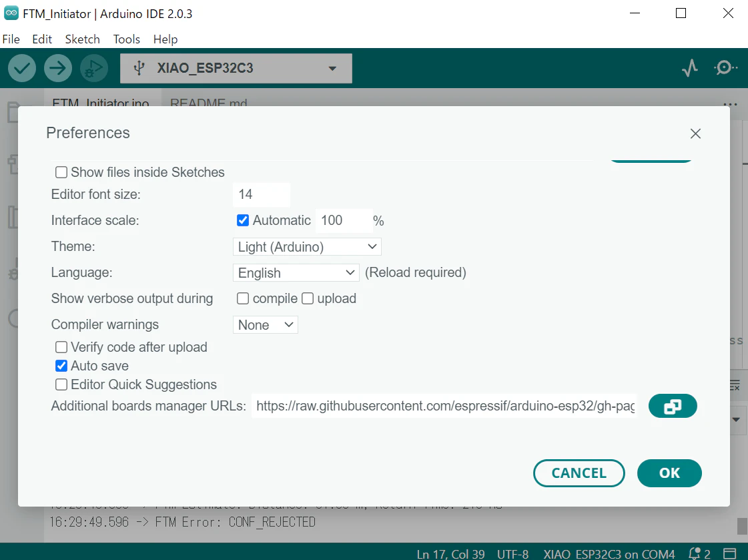The image size is (748, 560).
Task: Open the Tools menu
Action: click(x=126, y=39)
